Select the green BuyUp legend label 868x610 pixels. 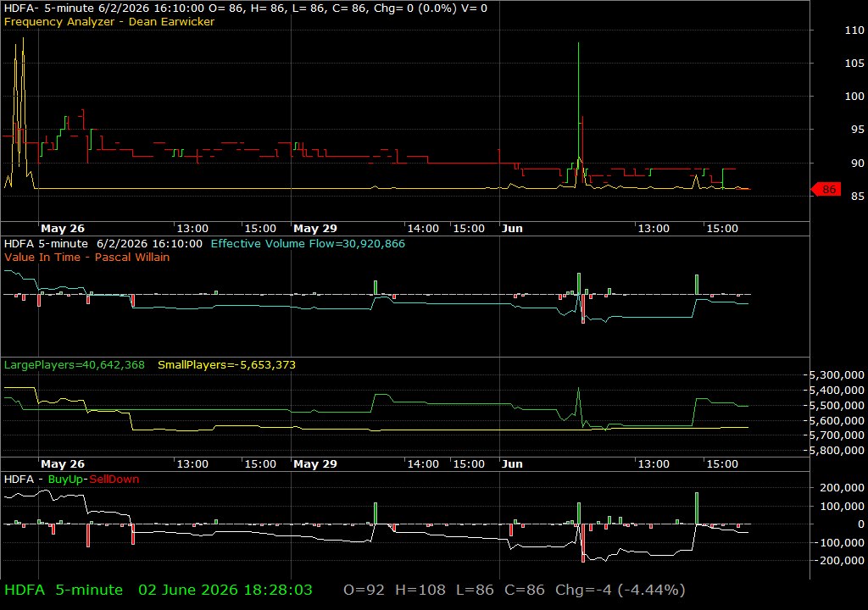tap(66, 480)
